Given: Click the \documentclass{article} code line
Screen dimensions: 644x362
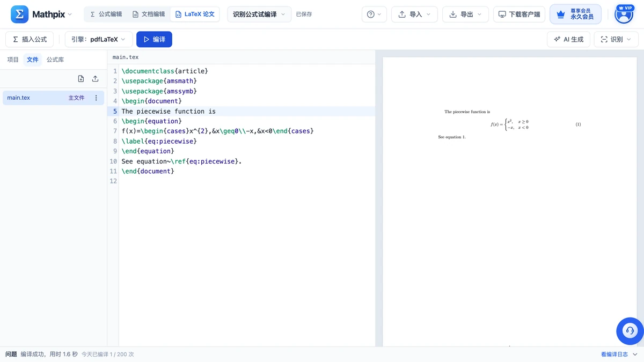Looking at the screenshot, I should pyautogui.click(x=165, y=71).
